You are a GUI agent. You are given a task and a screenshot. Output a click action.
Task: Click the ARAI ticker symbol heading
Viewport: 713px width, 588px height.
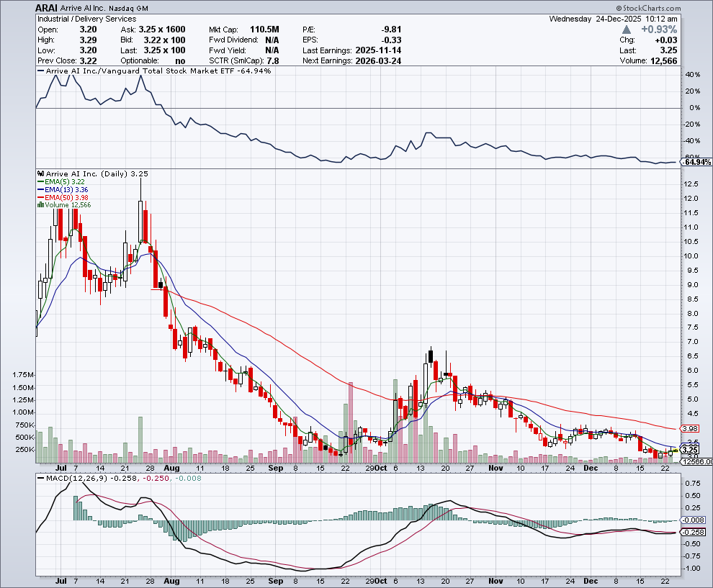point(47,8)
